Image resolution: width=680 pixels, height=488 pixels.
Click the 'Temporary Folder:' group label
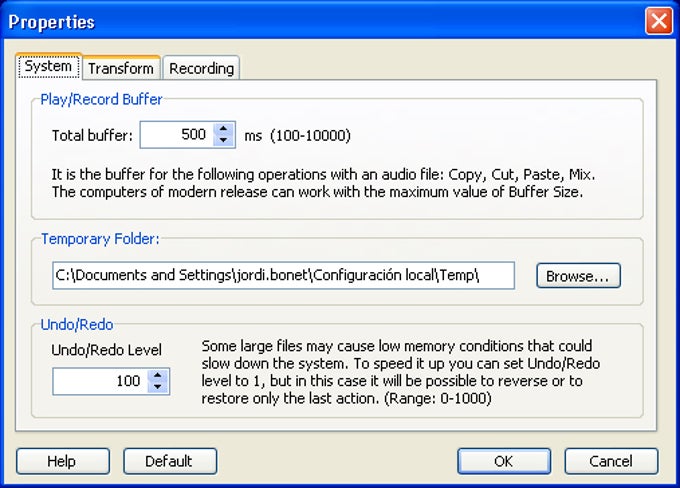(100, 239)
